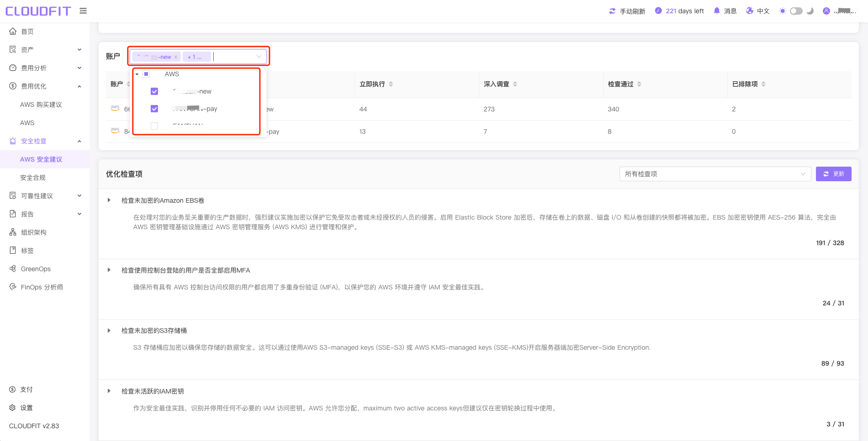Expand 检查未加密的S3存储桶 item

coord(109,331)
